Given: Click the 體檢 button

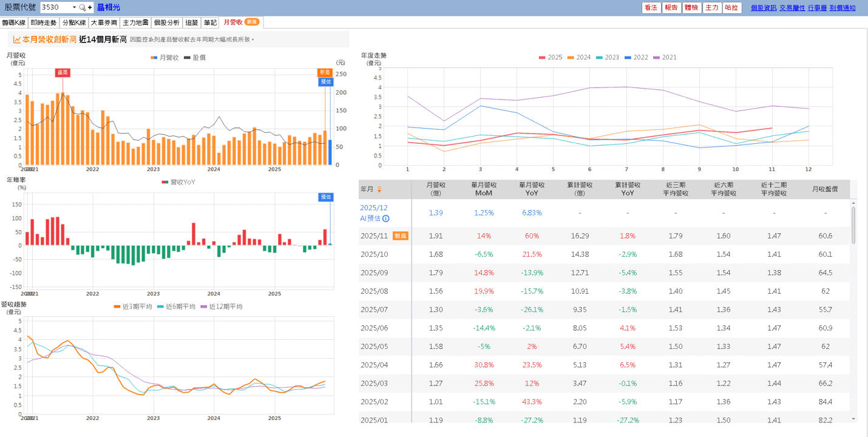Looking at the screenshot, I should tap(691, 8).
